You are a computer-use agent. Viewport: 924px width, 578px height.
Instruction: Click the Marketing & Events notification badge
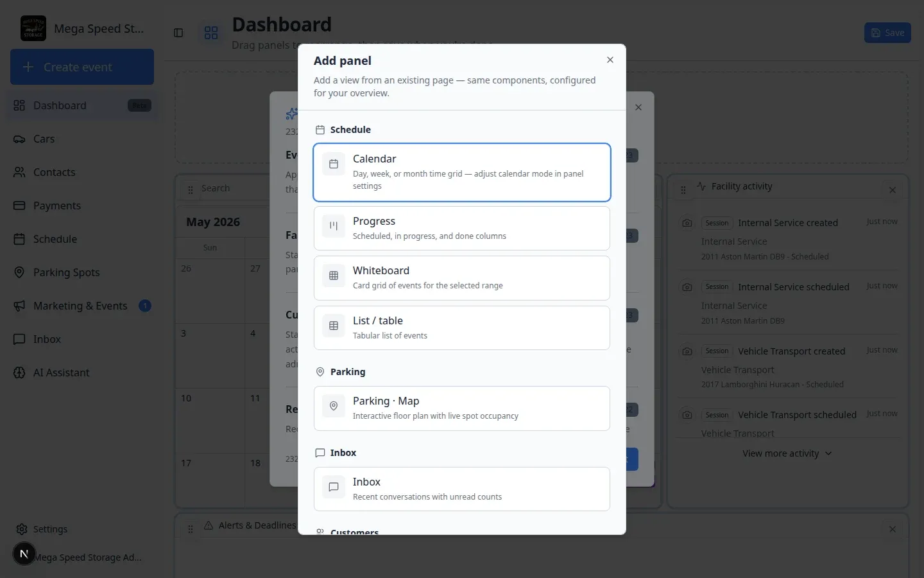click(x=145, y=306)
